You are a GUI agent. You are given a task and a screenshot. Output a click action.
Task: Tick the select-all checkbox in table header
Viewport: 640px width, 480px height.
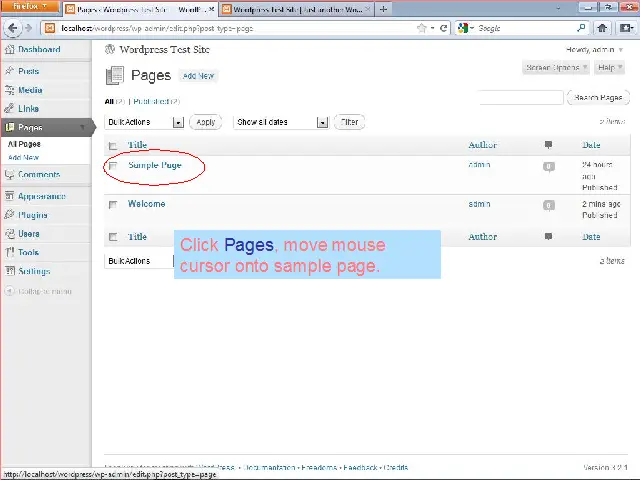(113, 146)
